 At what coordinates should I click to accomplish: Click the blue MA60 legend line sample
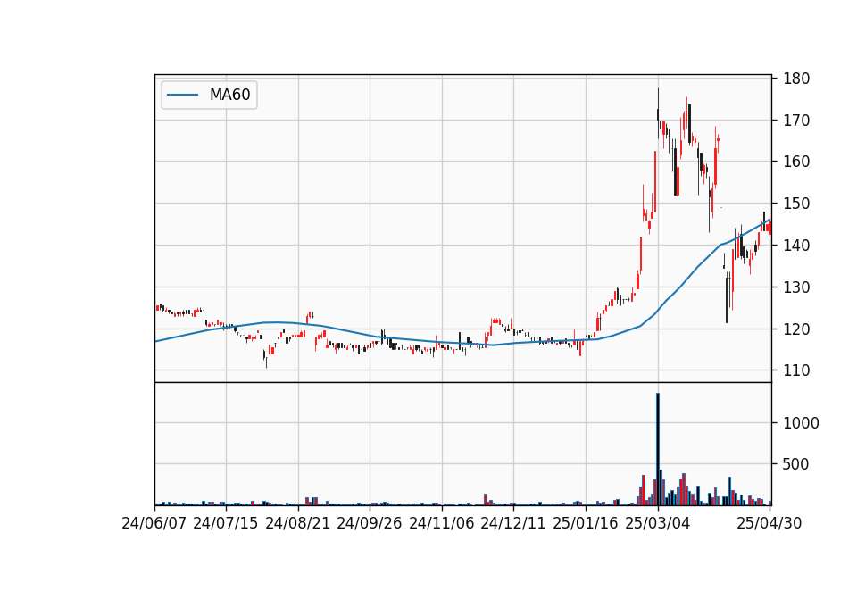(x=182, y=96)
